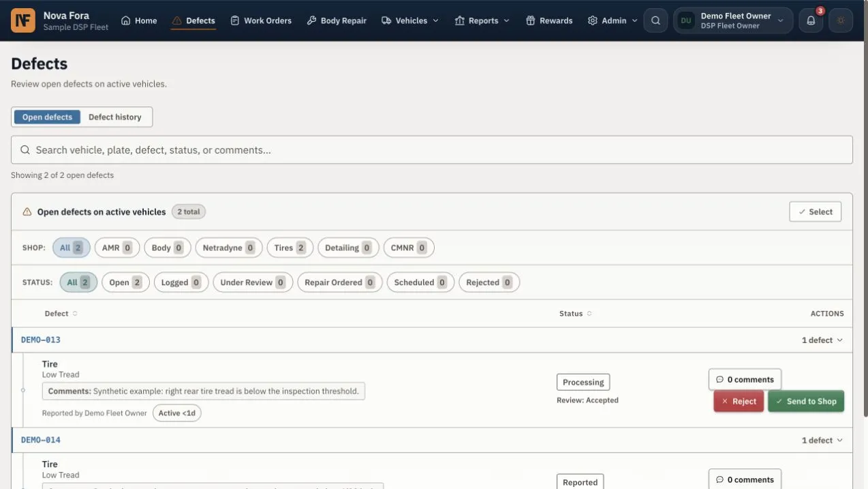This screenshot has height=489, width=868.
Task: Open Work Orders page
Action: pos(261,20)
